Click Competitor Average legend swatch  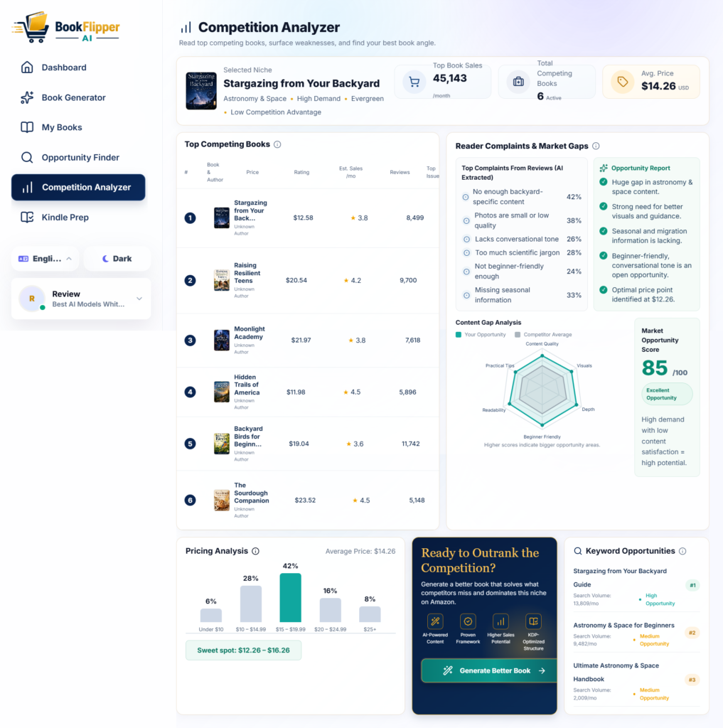coord(518,335)
